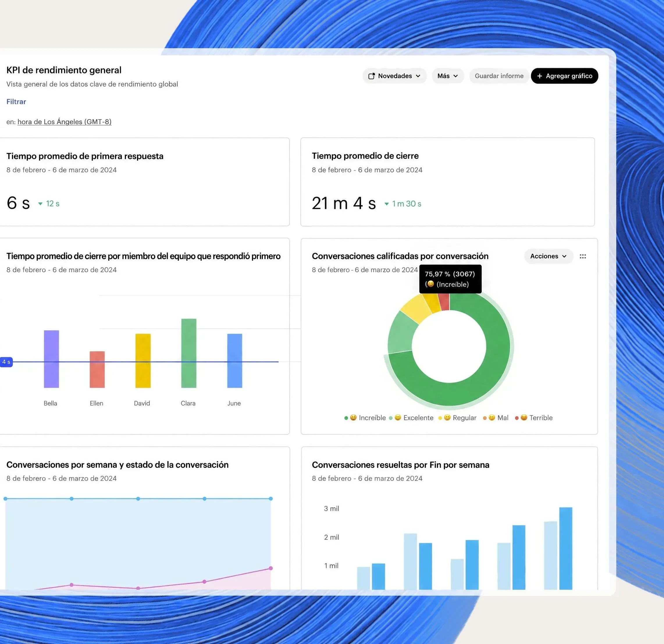Toggle Mal legend item
The image size is (664, 644).
click(496, 418)
